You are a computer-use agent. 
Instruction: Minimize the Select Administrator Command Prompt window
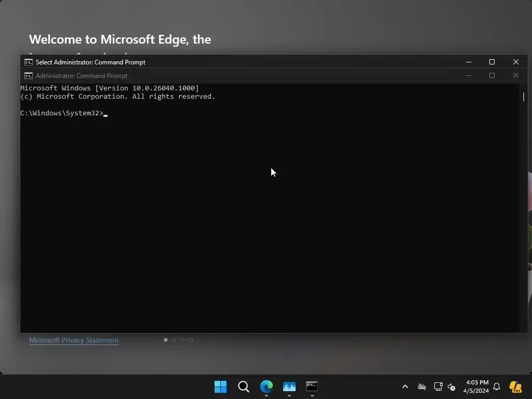pyautogui.click(x=469, y=62)
